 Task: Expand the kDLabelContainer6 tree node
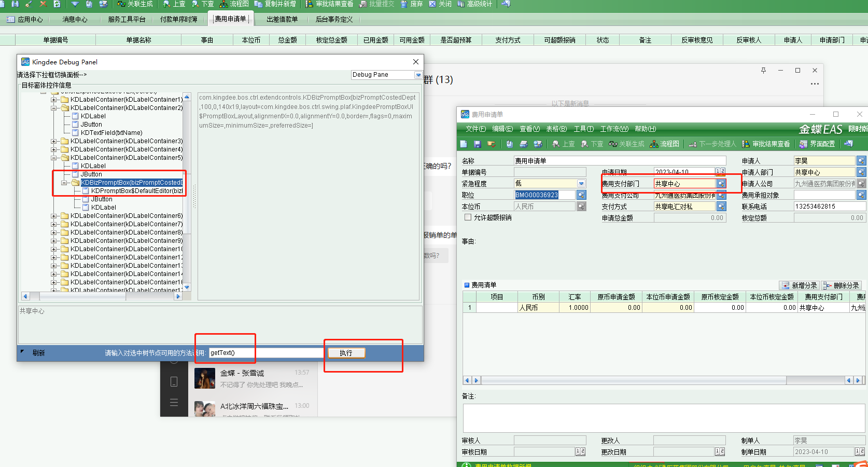coord(54,216)
